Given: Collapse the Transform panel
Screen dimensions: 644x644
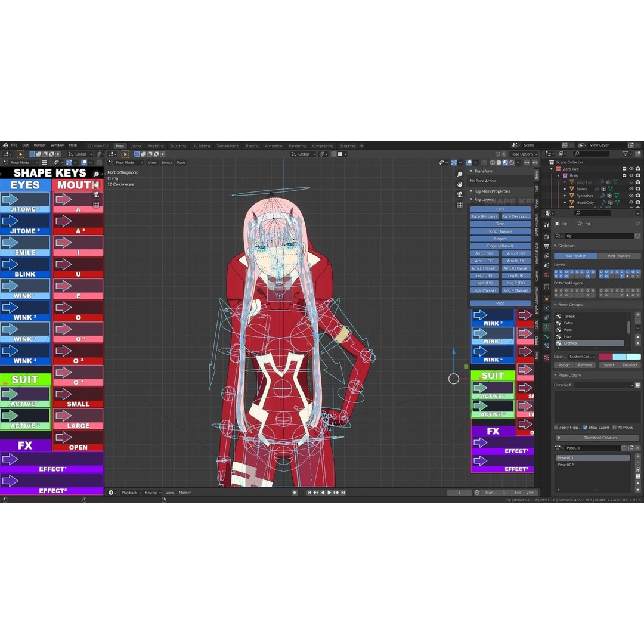Looking at the screenshot, I should (x=471, y=171).
